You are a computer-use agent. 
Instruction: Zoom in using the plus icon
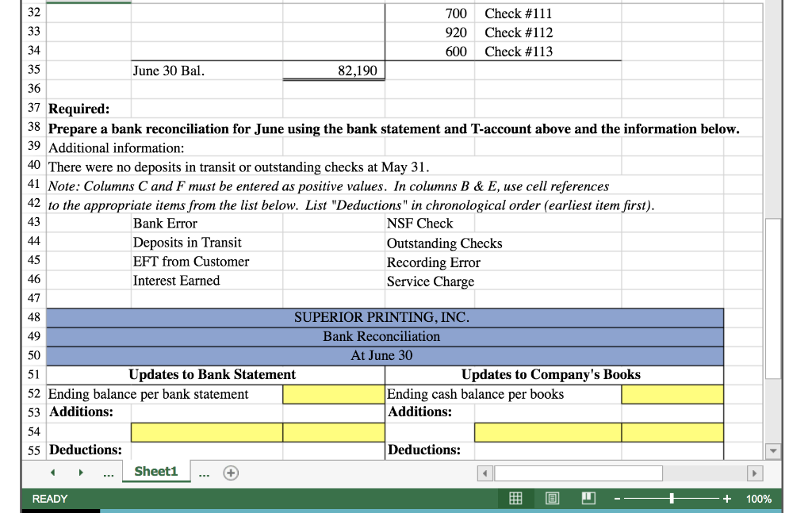[727, 498]
